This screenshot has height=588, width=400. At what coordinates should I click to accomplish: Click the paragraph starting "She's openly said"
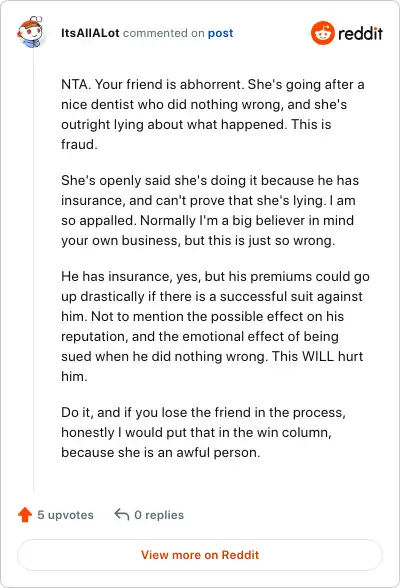tap(210, 210)
